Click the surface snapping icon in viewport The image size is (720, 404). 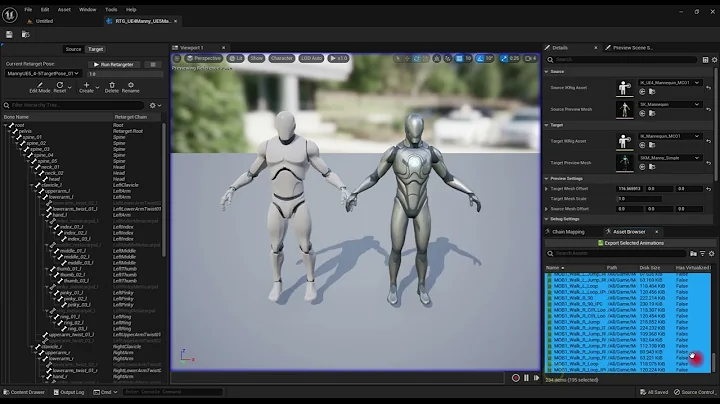448,58
